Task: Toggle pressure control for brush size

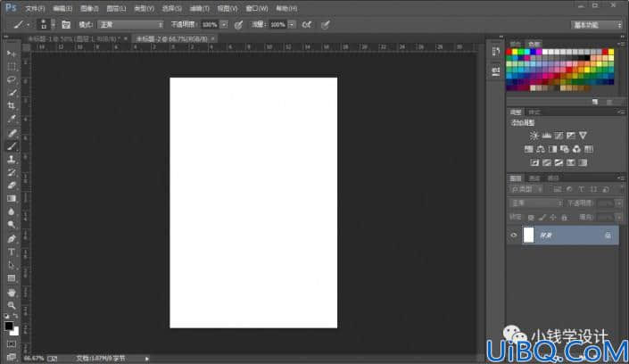Action: (326, 25)
